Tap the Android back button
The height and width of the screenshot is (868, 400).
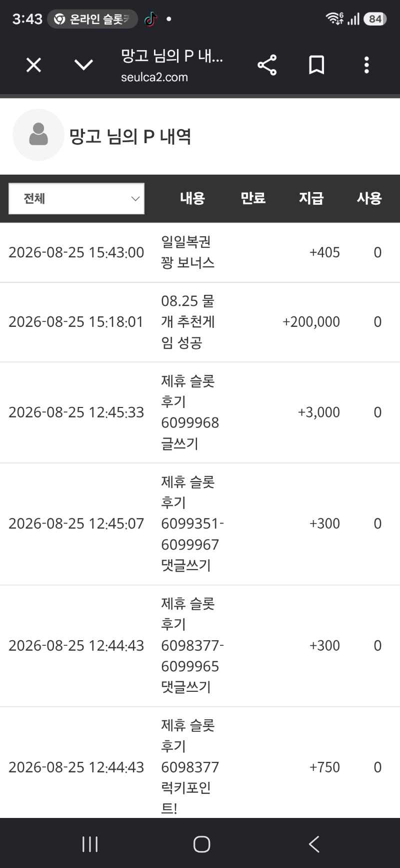(314, 844)
